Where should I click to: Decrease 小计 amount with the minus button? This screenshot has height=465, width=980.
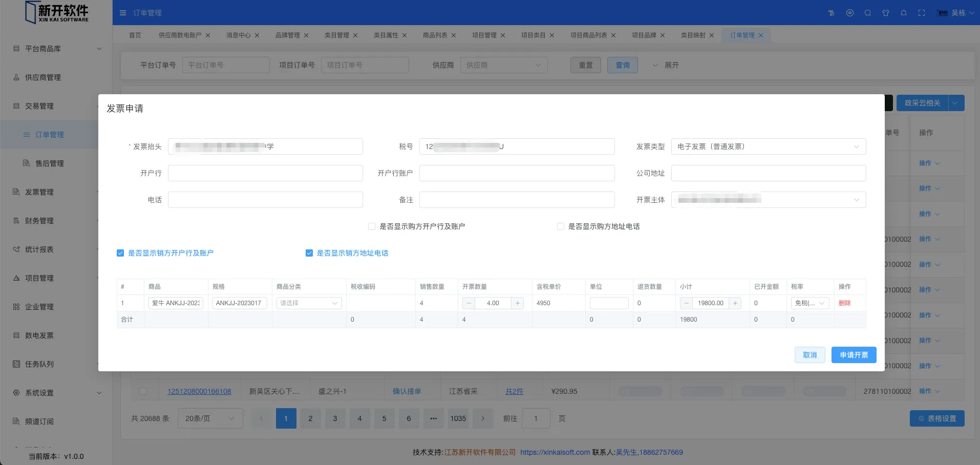coord(687,303)
